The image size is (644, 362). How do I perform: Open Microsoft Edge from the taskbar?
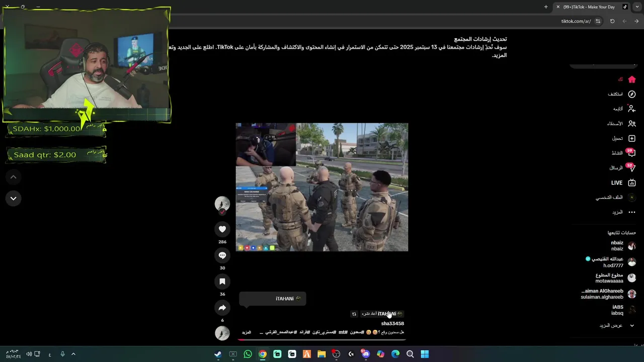click(x=395, y=354)
